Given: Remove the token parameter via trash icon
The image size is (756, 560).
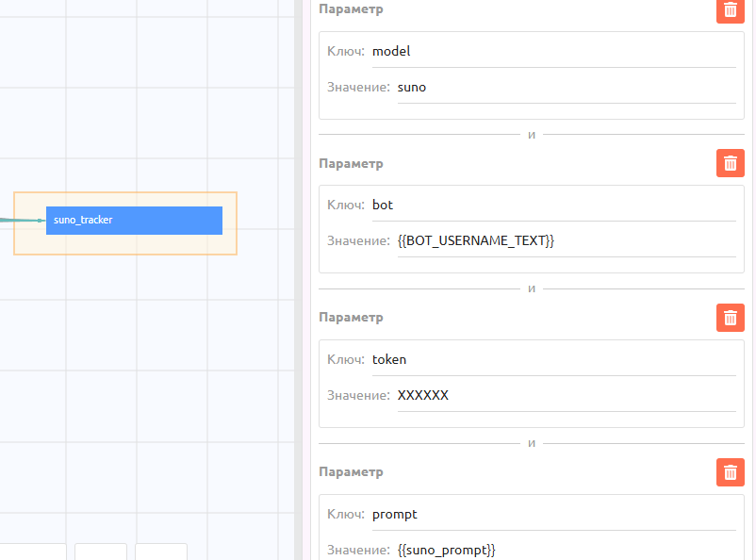Looking at the screenshot, I should point(730,318).
